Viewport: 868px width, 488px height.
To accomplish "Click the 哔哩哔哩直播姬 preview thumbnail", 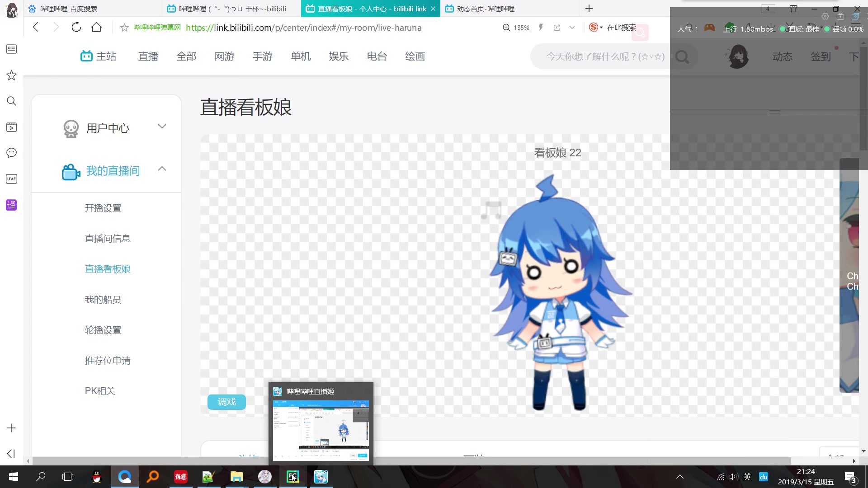I will coord(321,430).
